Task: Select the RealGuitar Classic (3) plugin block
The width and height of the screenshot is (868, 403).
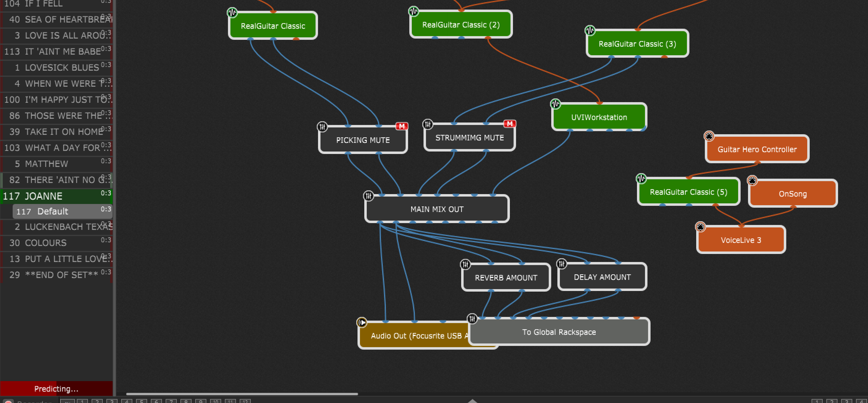Action: click(637, 44)
